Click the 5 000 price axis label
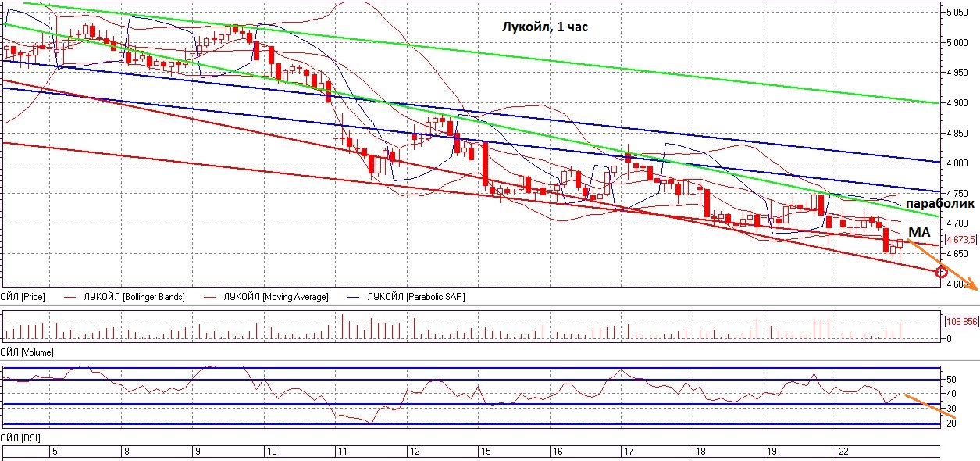Screen dimensions: 980x461 click(959, 43)
